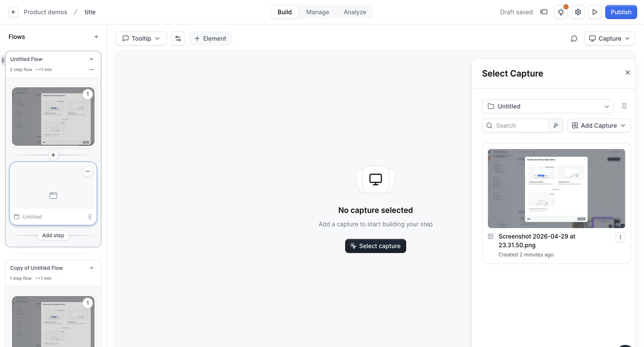Open the Capture dropdown in the toolbar
The image size is (644, 347).
pyautogui.click(x=609, y=38)
